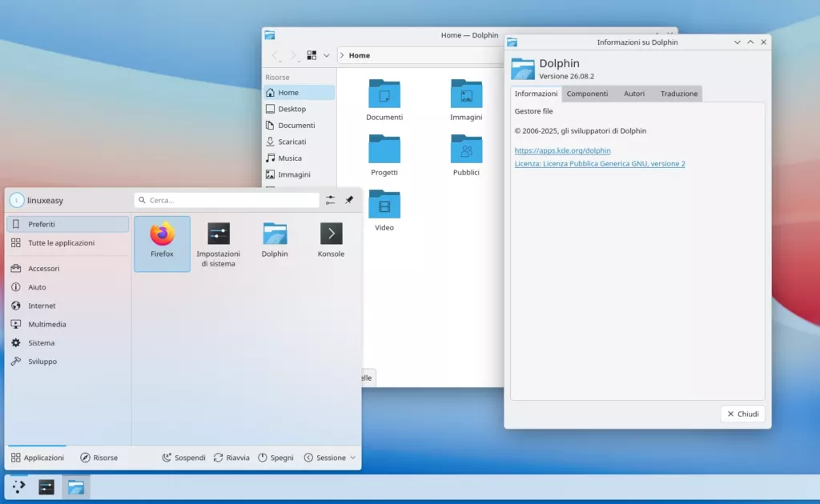Click Chiudi in the about dialog

pos(742,414)
